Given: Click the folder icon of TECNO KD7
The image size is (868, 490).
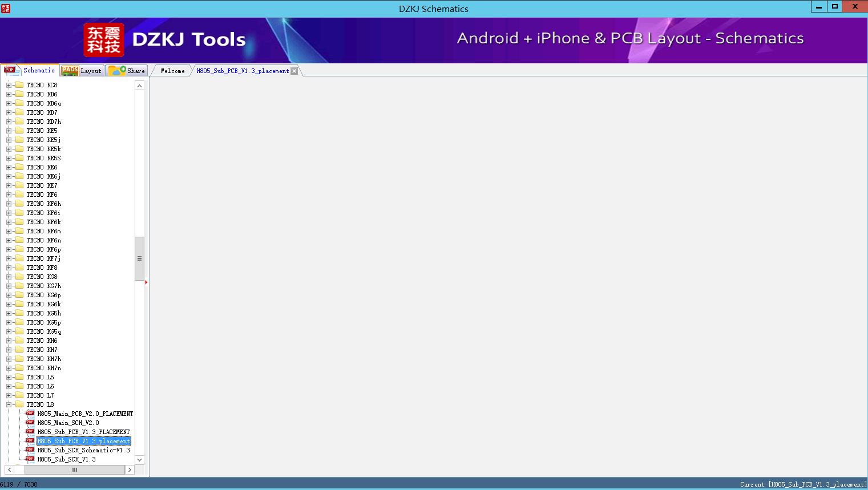Looking at the screenshot, I should [x=19, y=112].
